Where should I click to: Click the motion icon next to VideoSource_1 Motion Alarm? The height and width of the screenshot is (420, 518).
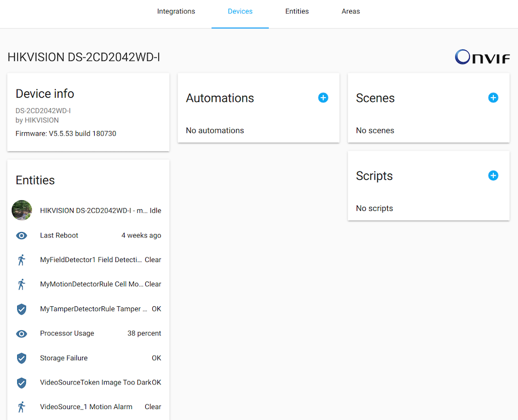(21, 407)
